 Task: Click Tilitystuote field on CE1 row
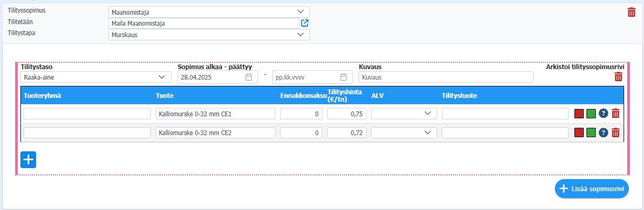pyautogui.click(x=505, y=114)
